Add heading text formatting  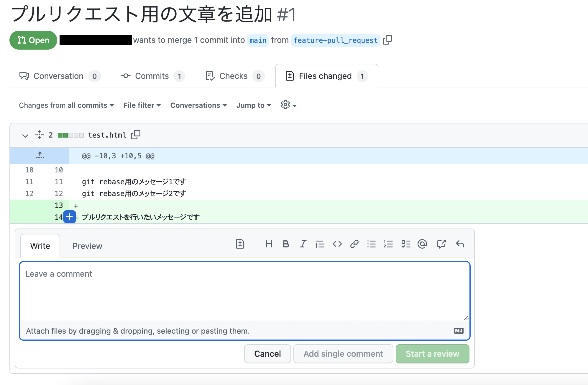pos(269,244)
